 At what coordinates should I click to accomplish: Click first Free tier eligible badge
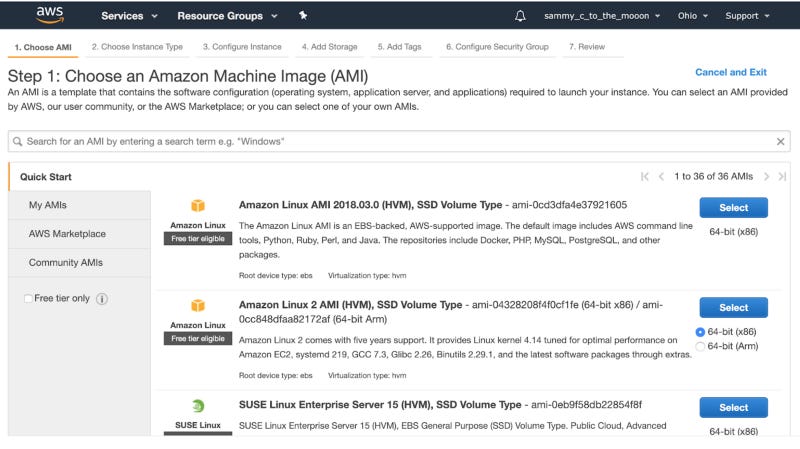(x=198, y=239)
